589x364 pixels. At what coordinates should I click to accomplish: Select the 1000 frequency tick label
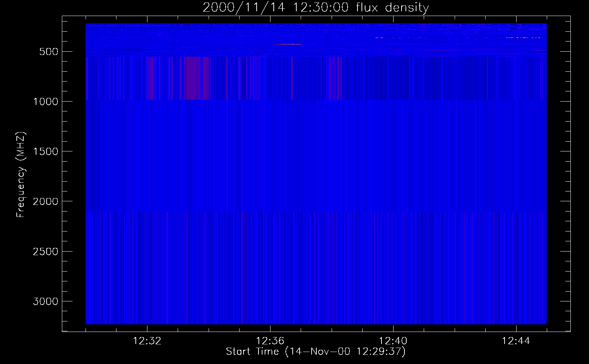[x=46, y=102]
